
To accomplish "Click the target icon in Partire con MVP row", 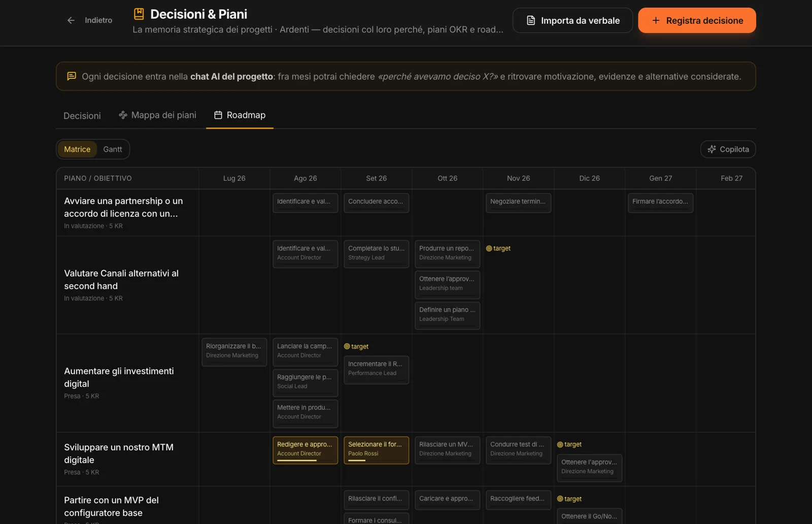I will coord(560,499).
